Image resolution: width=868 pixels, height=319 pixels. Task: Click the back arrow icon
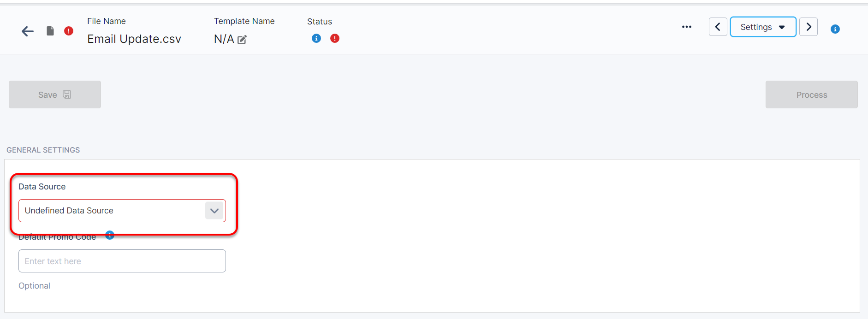tap(28, 31)
